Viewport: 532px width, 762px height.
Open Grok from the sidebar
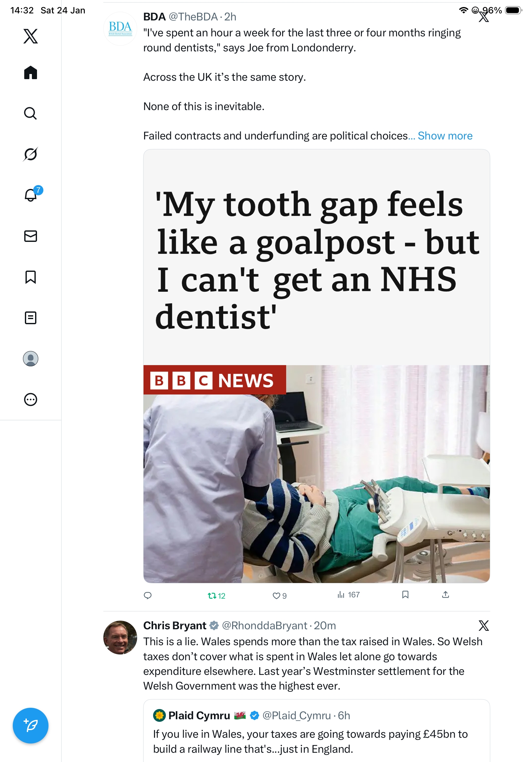click(x=31, y=154)
